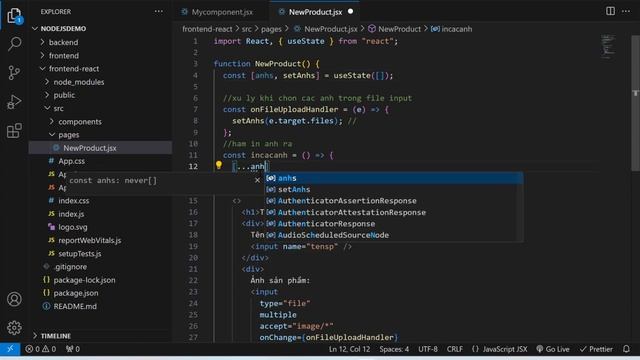Collapse the NODEJSDEMO root folder

click(x=100, y=29)
